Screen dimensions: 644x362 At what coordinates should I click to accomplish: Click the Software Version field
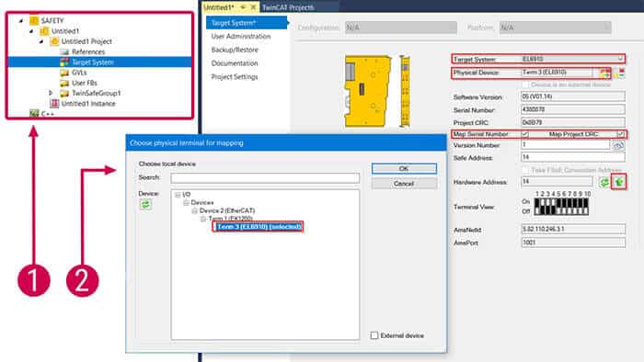[x=573, y=96]
